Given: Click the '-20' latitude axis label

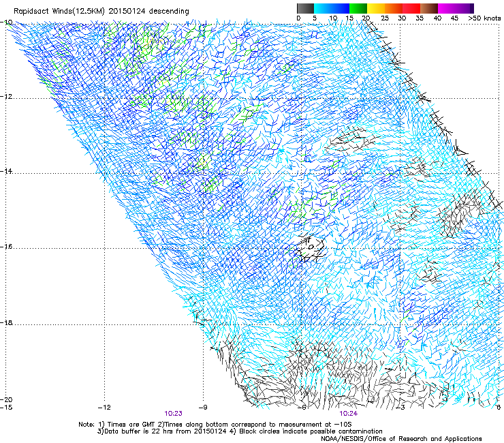Looking at the screenshot, I should [x=6, y=399].
